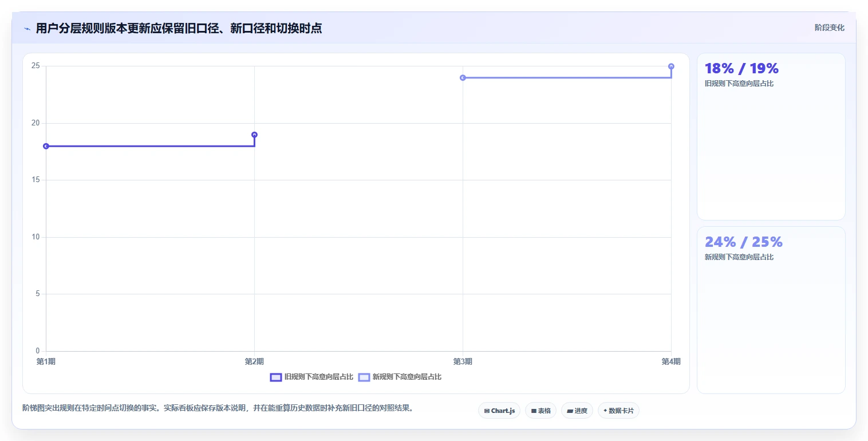Click the 24% / 25% stat value
The height and width of the screenshot is (441, 868).
coord(743,242)
